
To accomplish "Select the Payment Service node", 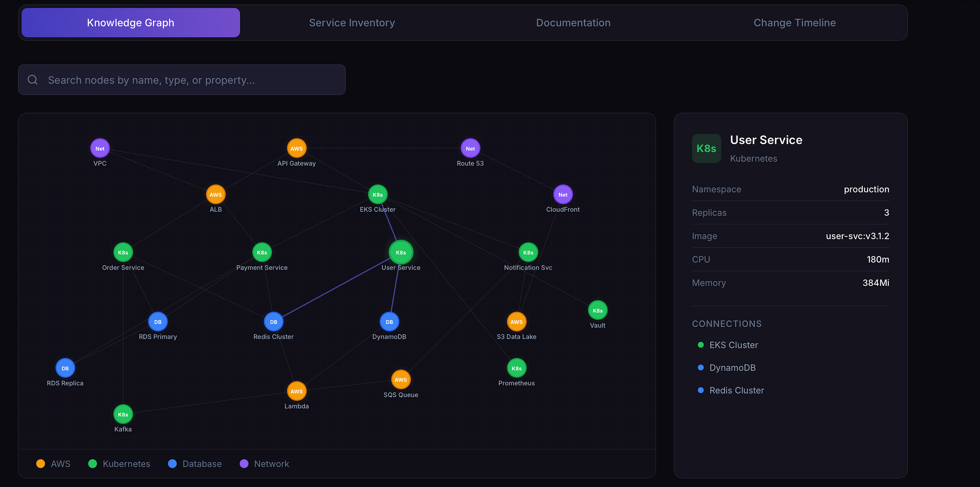I will 262,252.
